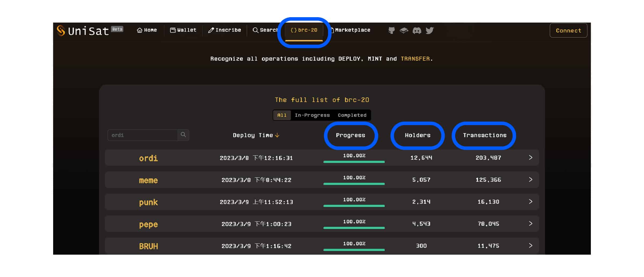
Task: Expand the BRUH row chevron
Action: coord(530,246)
